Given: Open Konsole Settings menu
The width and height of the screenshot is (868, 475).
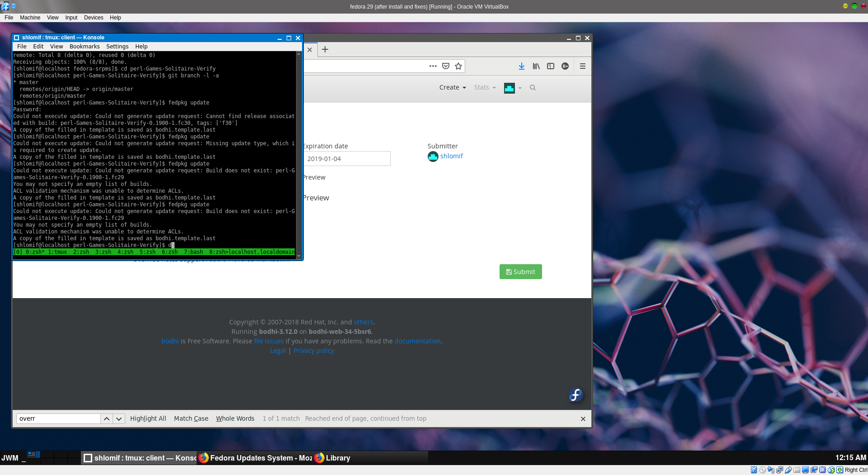Looking at the screenshot, I should [x=117, y=47].
